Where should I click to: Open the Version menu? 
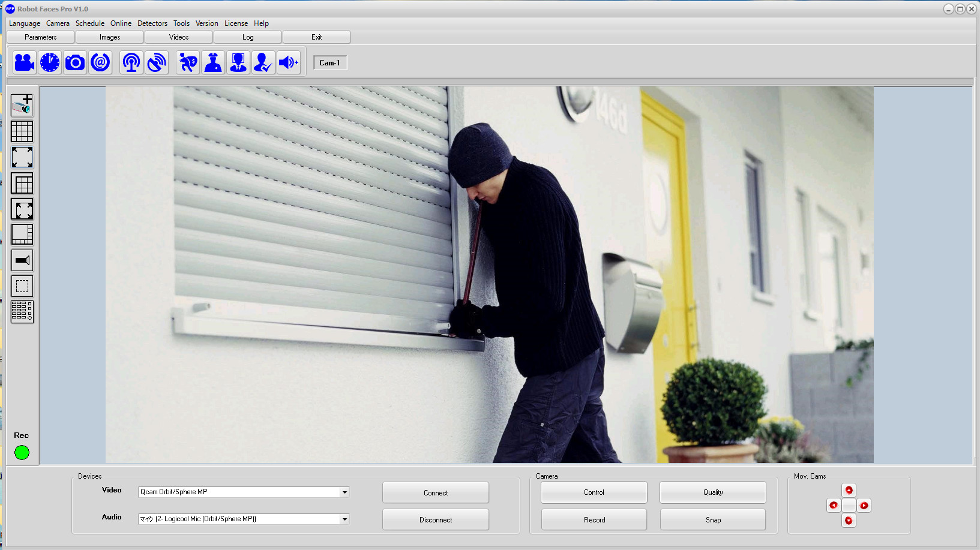tap(207, 23)
